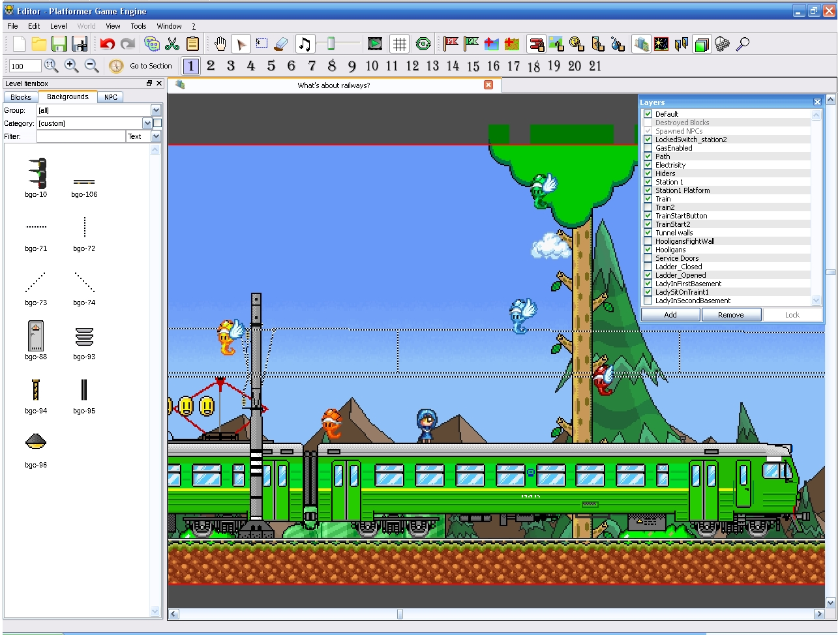Jump to section 10

(x=372, y=65)
